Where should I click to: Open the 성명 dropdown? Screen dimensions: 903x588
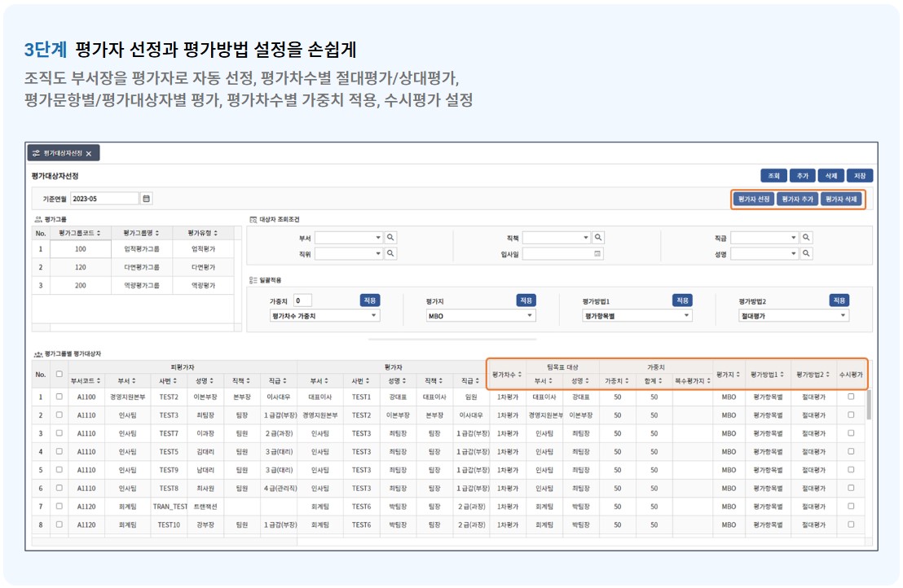(764, 253)
